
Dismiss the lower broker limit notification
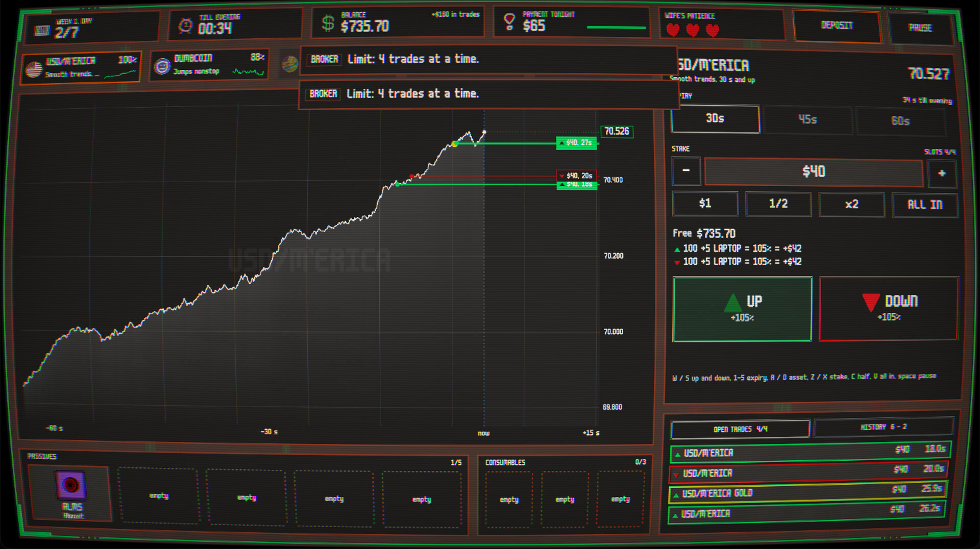click(488, 94)
